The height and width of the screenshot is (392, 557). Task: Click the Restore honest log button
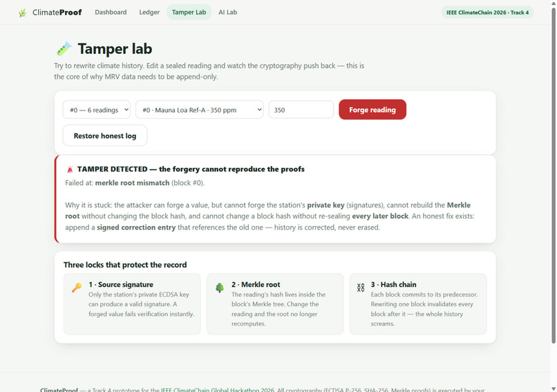coord(105,136)
